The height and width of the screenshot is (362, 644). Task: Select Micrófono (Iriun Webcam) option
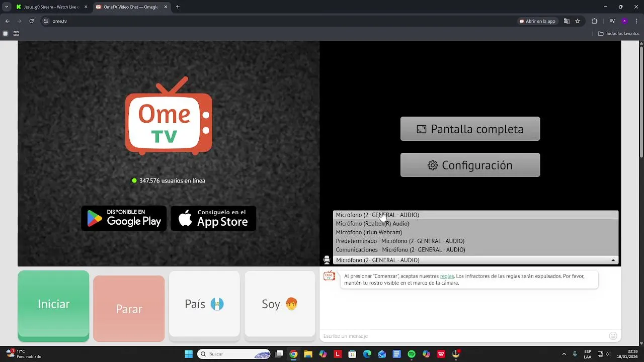click(x=475, y=232)
